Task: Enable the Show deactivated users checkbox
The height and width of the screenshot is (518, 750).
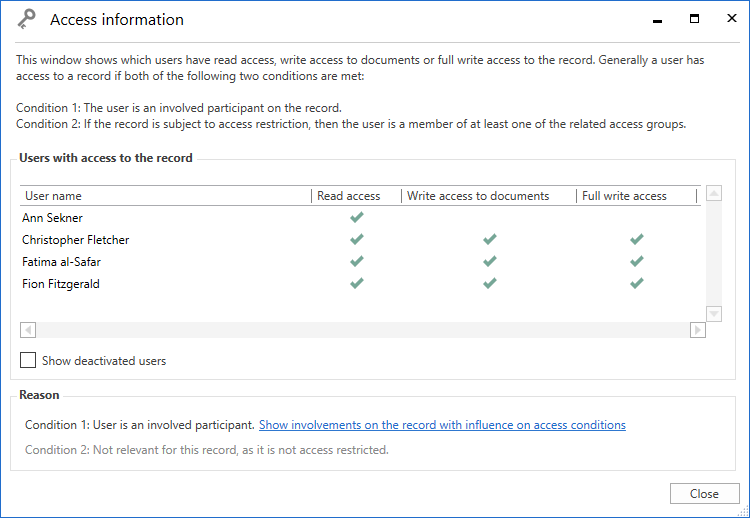Action: (x=28, y=360)
